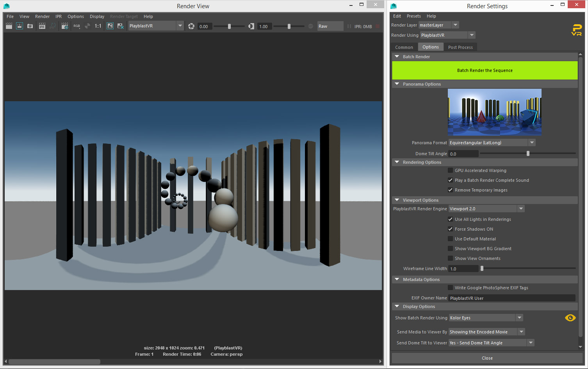588x369 pixels.
Task: Click the yellow Kolor Eyes viewer icon
Action: 570,318
